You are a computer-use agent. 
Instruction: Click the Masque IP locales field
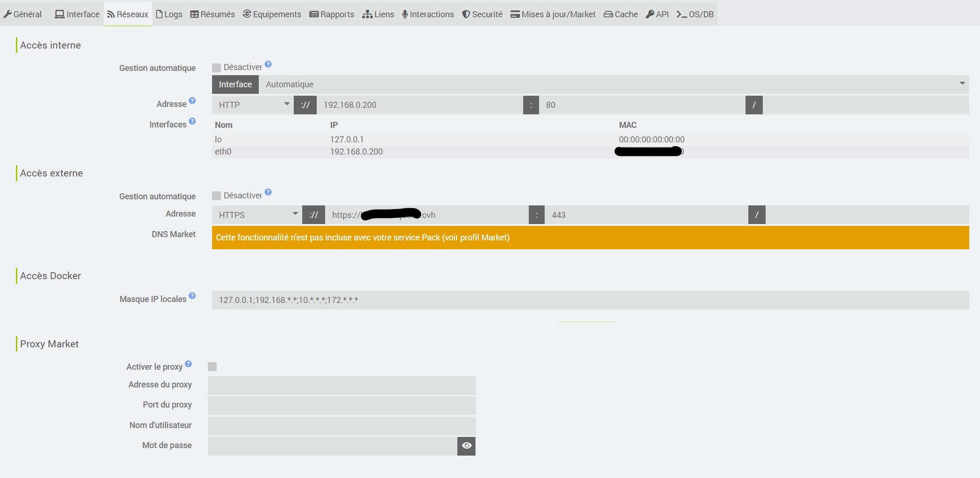[x=590, y=300]
